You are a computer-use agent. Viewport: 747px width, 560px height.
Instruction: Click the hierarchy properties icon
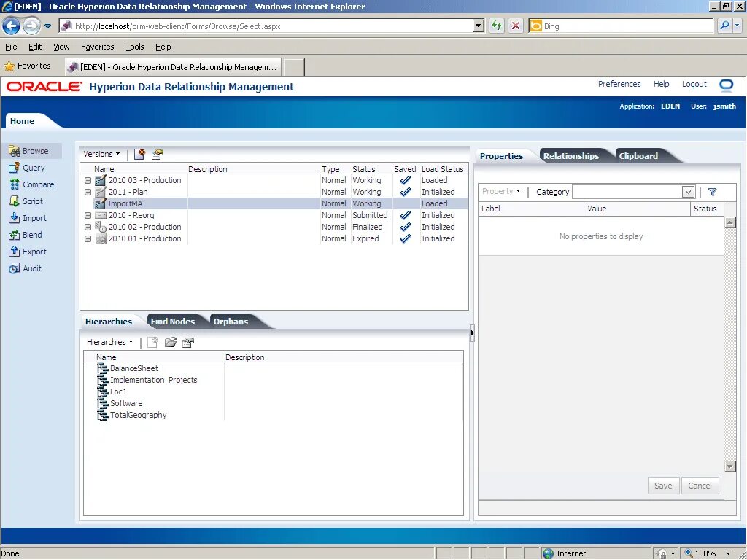(188, 343)
